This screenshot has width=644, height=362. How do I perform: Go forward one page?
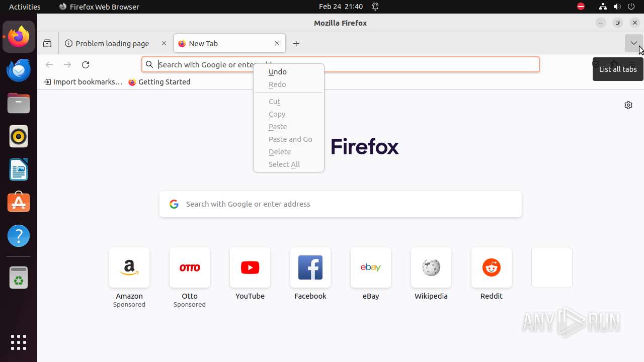(67, 64)
